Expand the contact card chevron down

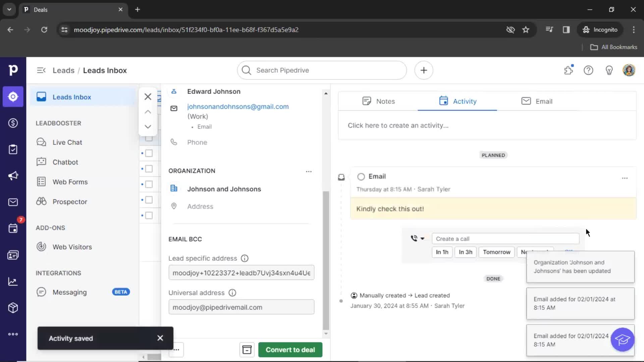(148, 127)
